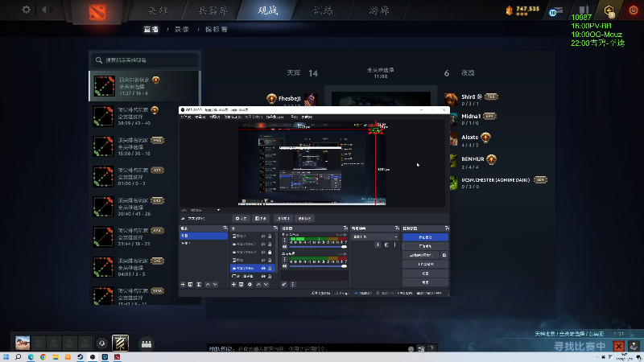Image resolution: width=644 pixels, height=362 pixels.
Task: Add a source in OBS Sources dock
Action: point(233,285)
